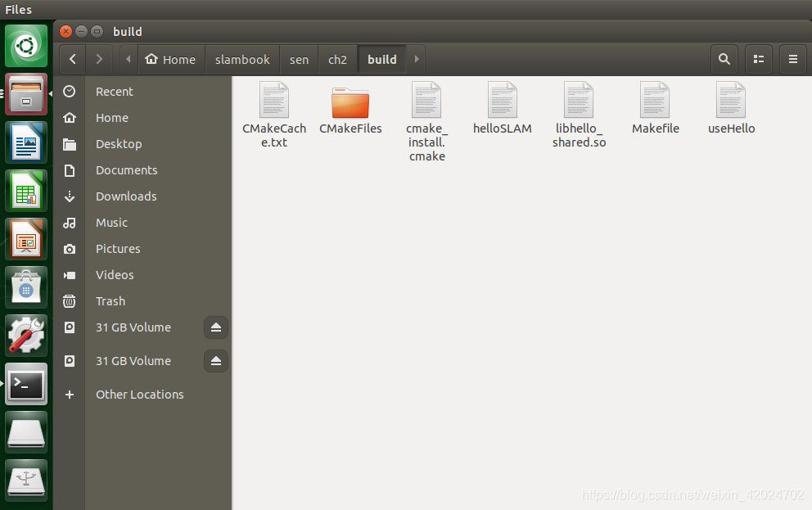Select the build path segment

pos(382,60)
